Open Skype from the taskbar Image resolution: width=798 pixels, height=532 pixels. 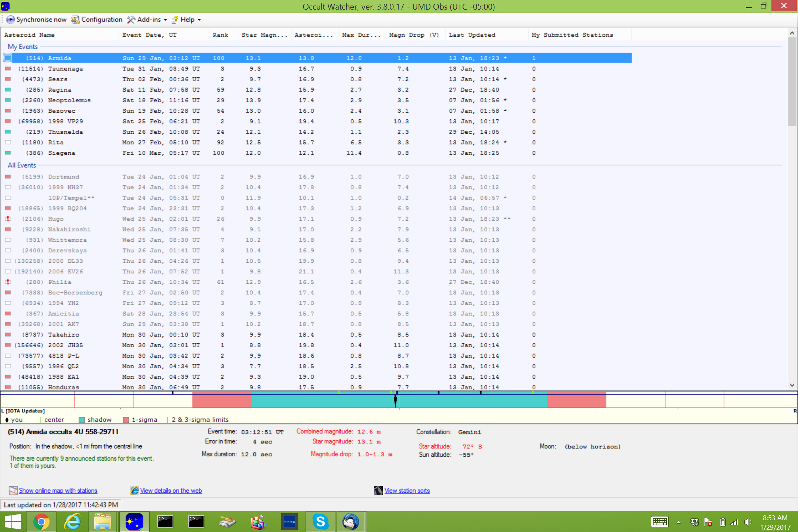pos(320,522)
